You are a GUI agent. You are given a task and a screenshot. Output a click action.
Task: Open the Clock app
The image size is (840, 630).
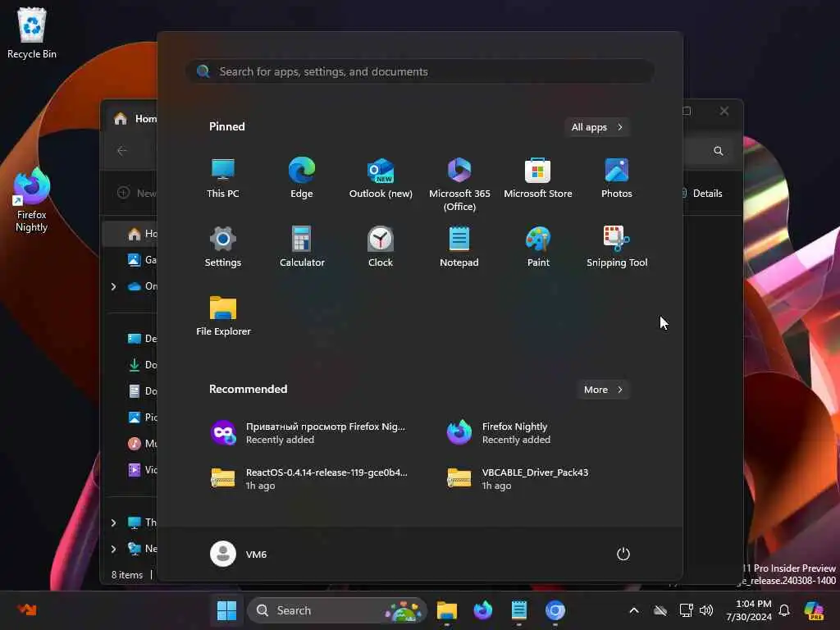381,247
